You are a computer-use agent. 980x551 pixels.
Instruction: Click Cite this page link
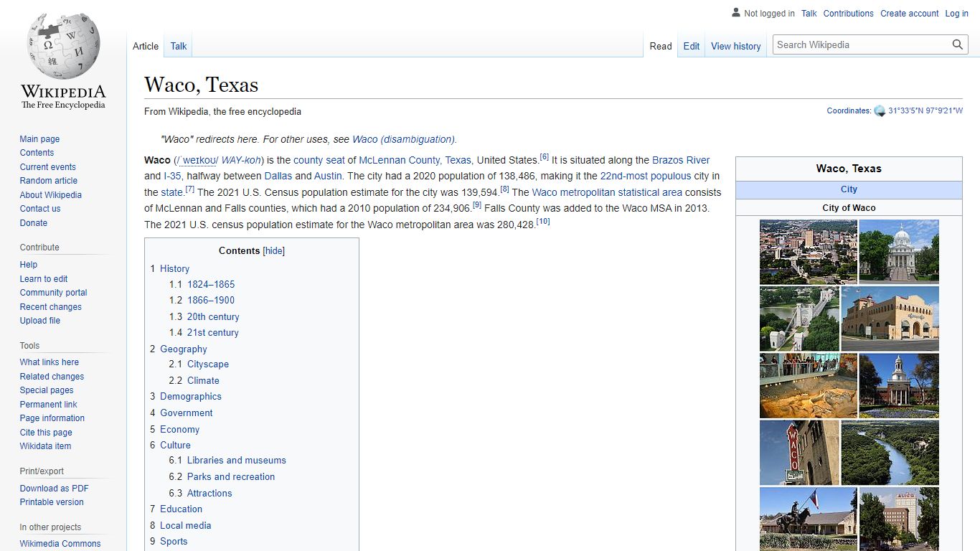(46, 433)
